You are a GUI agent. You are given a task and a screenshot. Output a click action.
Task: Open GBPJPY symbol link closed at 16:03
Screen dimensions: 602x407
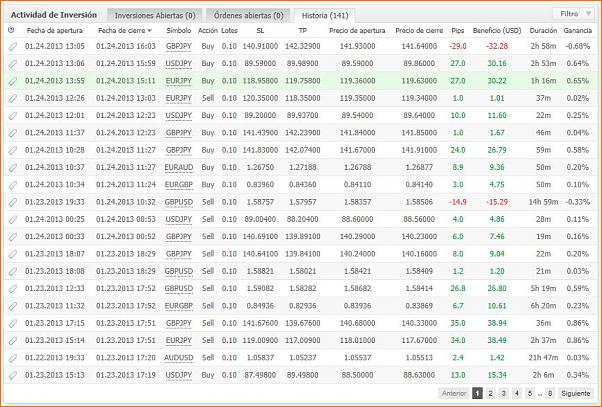tap(179, 46)
